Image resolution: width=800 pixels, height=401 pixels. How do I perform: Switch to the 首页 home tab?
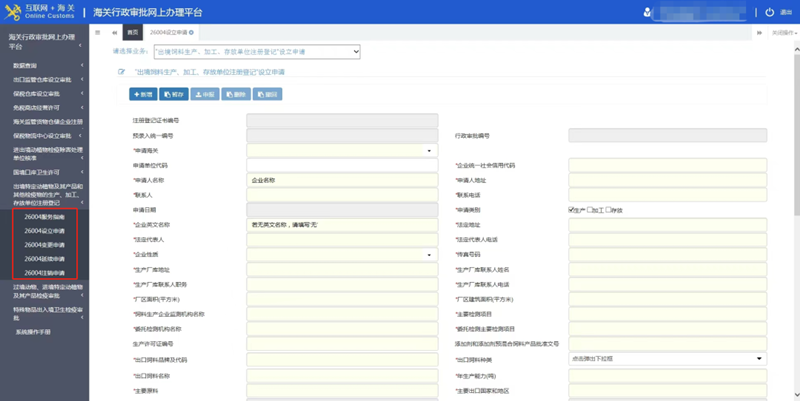[133, 32]
